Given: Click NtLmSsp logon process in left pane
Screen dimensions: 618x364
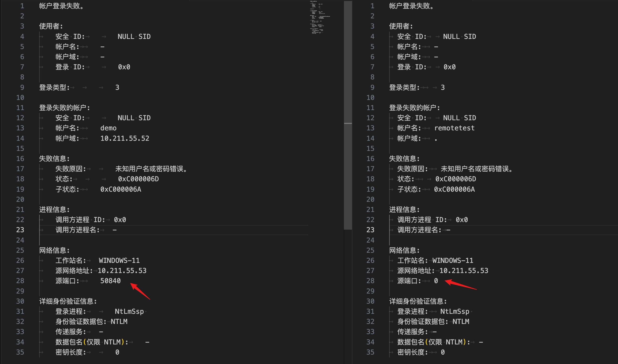Looking at the screenshot, I should 129,311.
